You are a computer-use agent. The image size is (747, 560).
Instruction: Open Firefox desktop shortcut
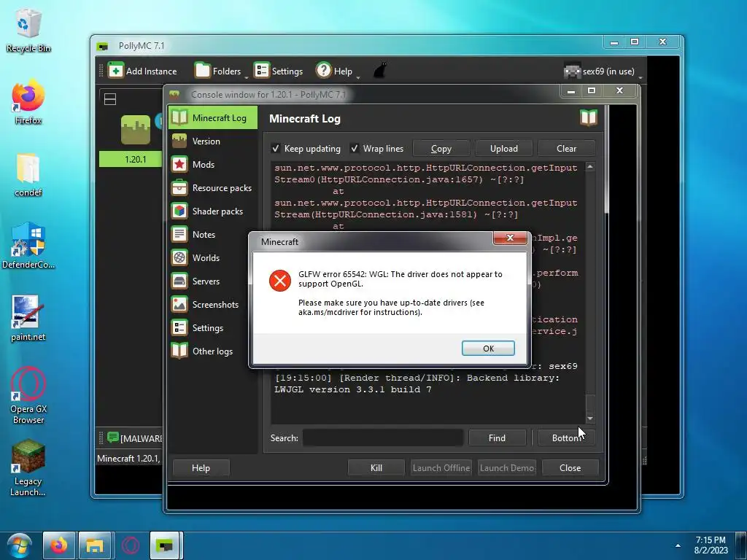pyautogui.click(x=28, y=102)
